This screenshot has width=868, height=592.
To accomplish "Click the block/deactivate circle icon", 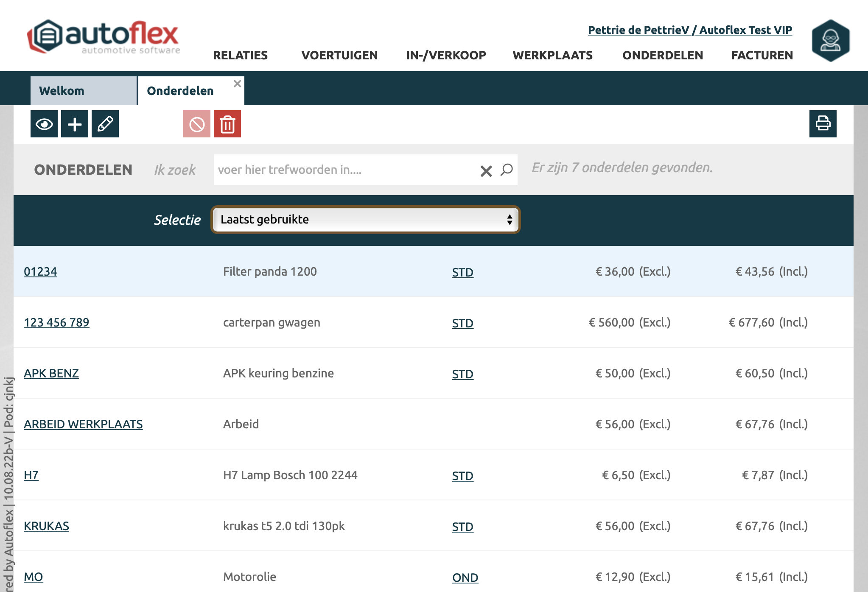I will (197, 124).
